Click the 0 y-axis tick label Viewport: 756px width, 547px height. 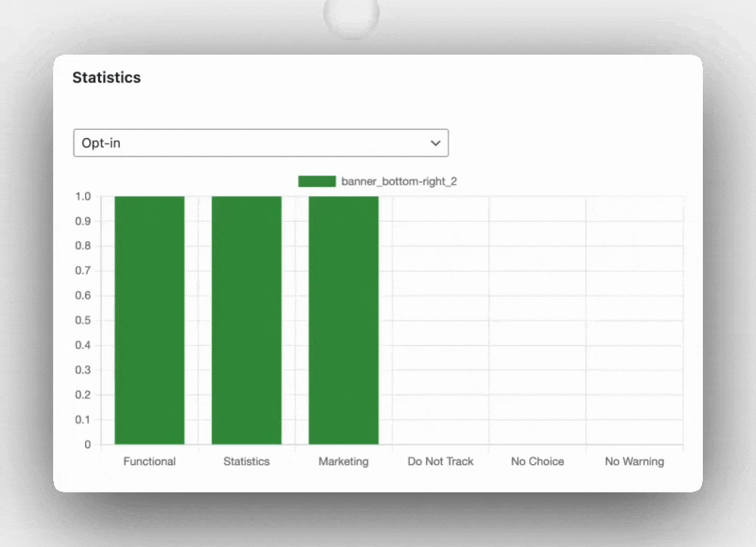(87, 444)
